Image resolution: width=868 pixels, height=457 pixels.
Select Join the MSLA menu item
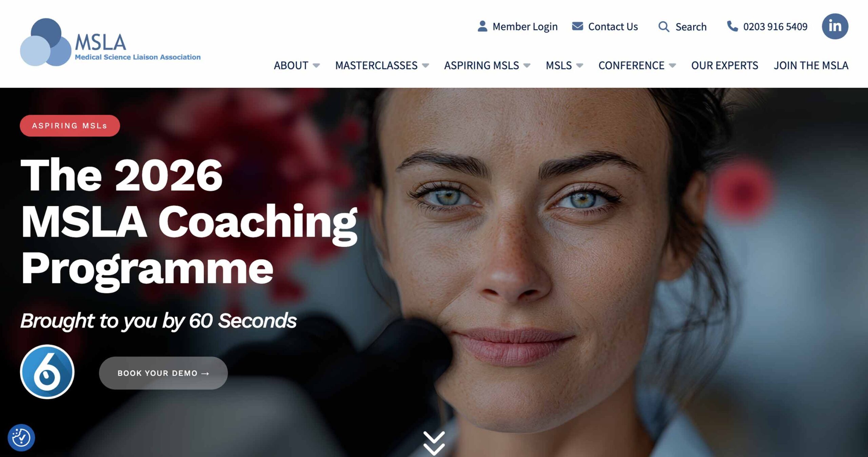point(811,65)
